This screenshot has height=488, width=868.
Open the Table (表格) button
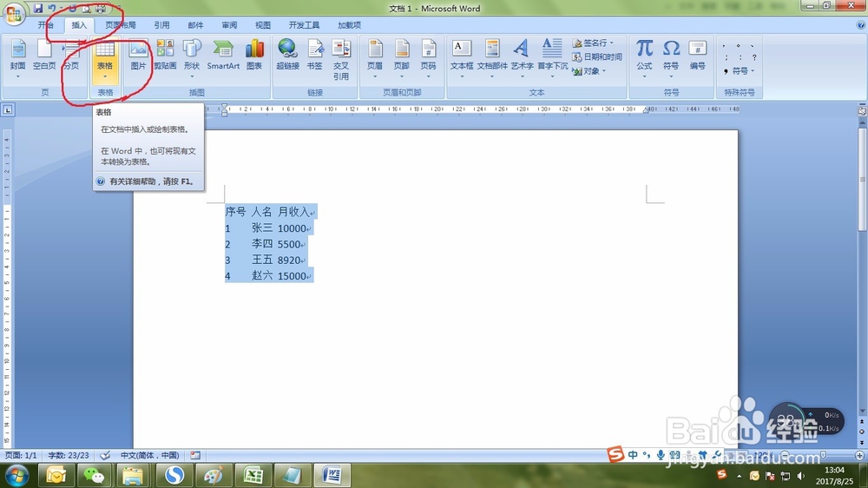click(105, 59)
